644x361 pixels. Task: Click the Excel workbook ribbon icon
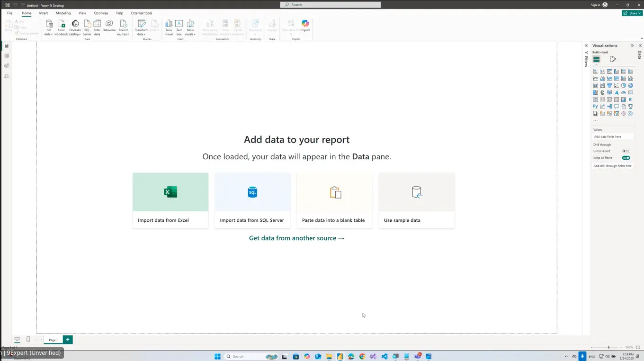61,28
